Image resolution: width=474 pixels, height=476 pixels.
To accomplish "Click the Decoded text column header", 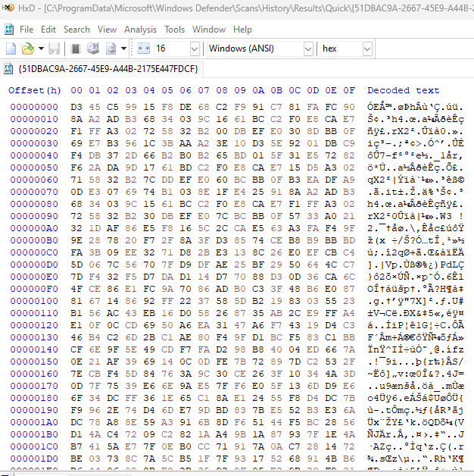I will (x=404, y=90).
